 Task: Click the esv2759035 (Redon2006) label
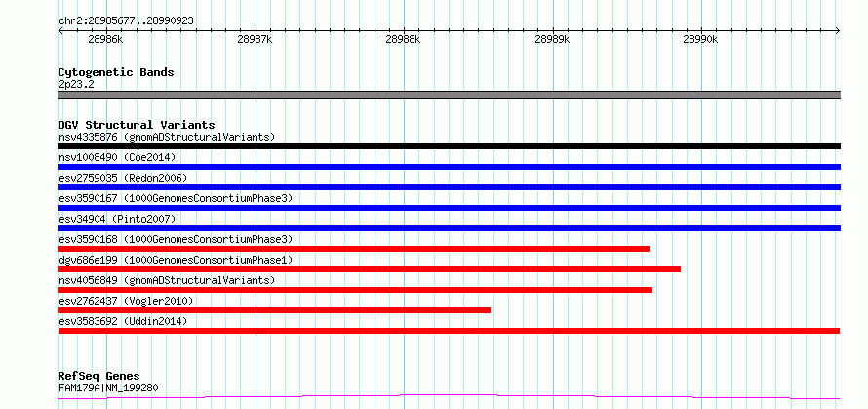tap(123, 178)
